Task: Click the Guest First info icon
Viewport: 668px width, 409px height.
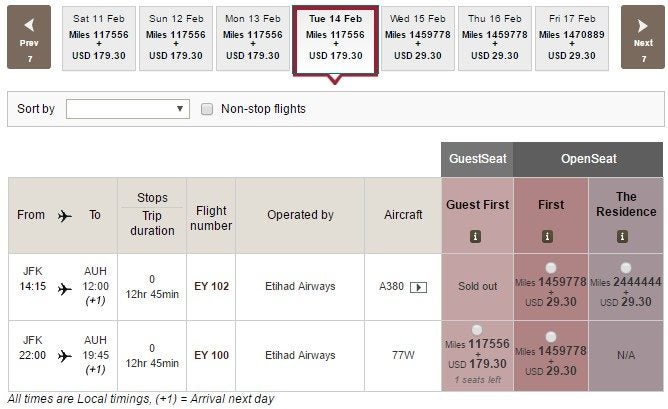Action: point(475,236)
